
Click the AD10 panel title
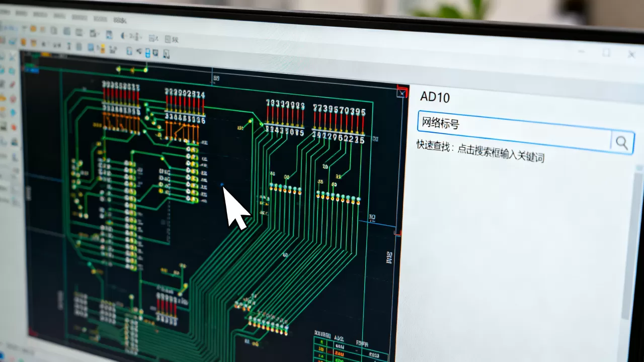(x=435, y=97)
